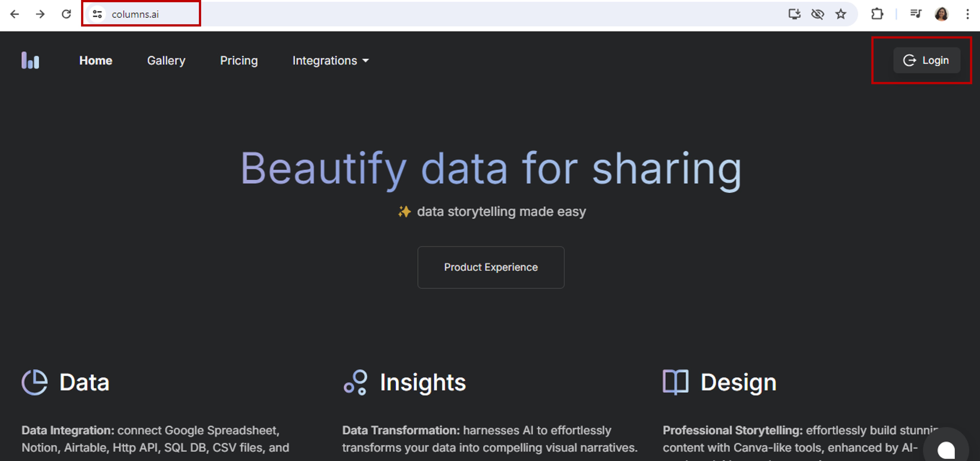
Task: Open site information icon in address bar
Action: point(97,14)
